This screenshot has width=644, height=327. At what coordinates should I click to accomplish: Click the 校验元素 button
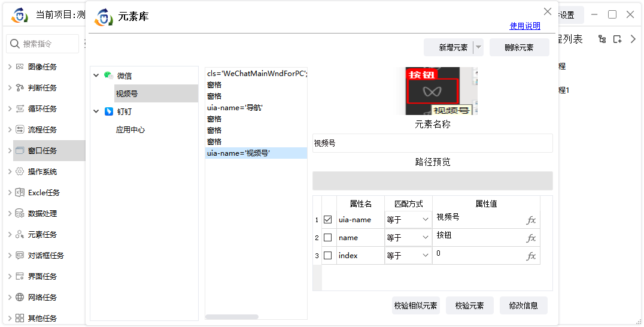tap(469, 305)
